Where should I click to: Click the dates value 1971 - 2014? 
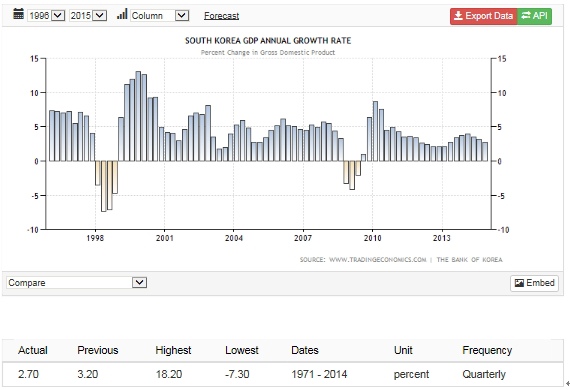pyautogui.click(x=319, y=374)
